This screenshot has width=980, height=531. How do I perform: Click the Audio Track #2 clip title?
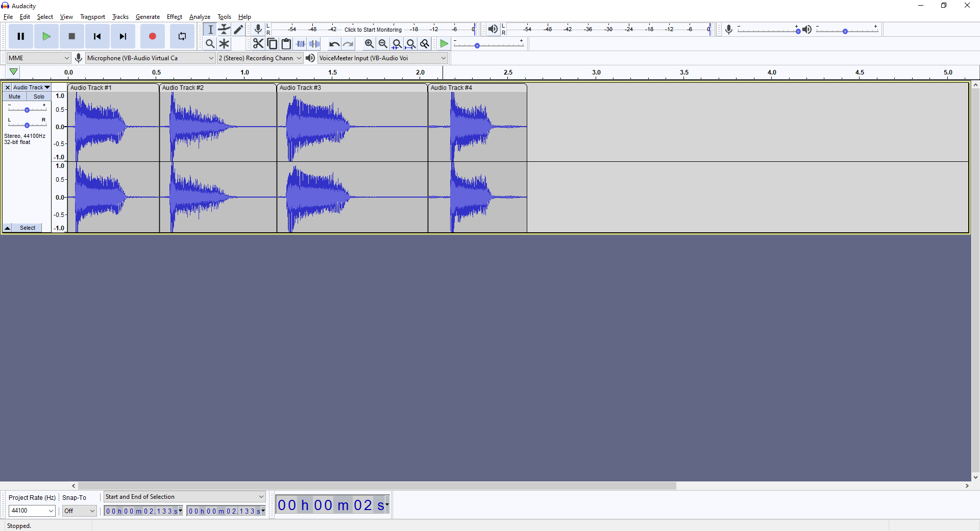click(x=183, y=88)
